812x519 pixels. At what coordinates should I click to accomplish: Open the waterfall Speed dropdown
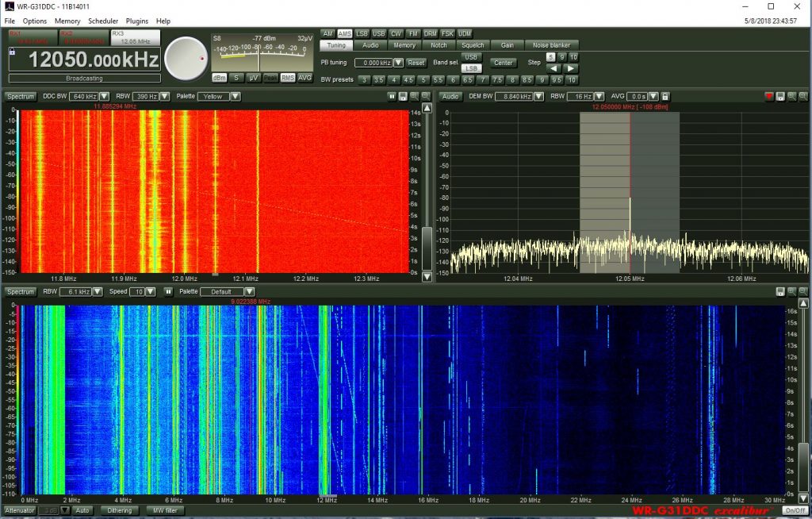coord(151,292)
